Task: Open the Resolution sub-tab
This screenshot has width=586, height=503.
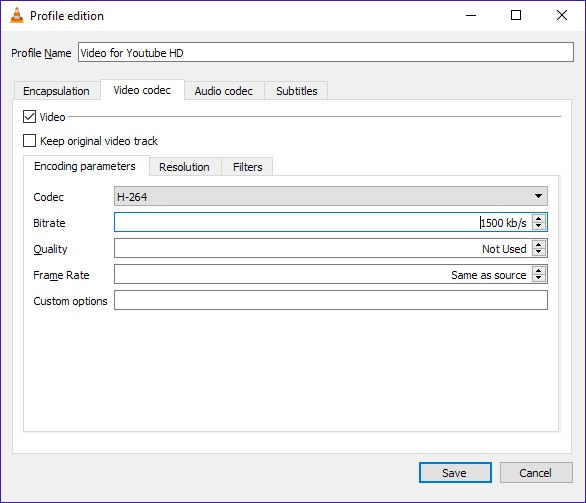Action: 185,167
